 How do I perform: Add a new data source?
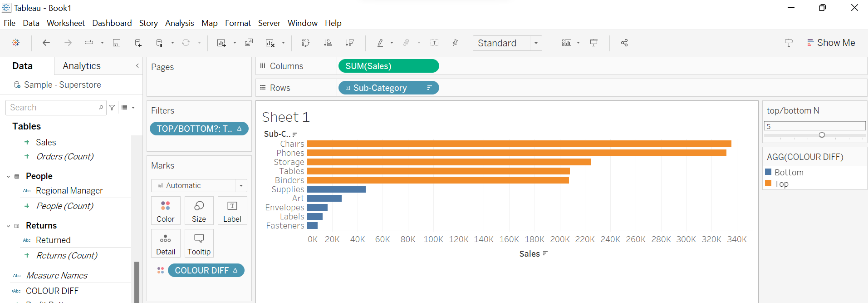[138, 43]
